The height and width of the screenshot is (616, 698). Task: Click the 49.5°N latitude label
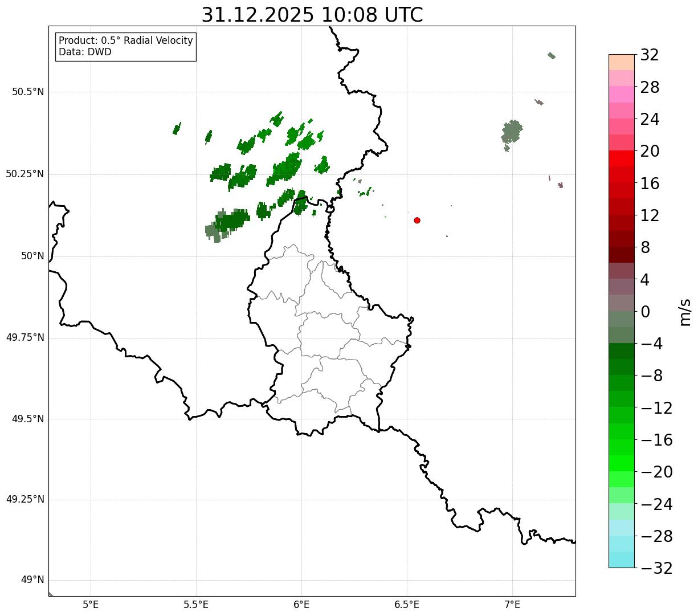point(28,419)
